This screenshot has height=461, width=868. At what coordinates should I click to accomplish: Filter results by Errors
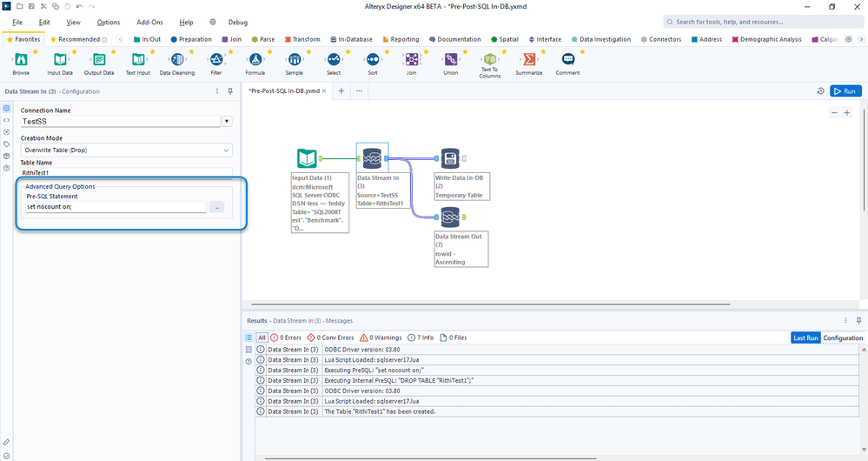[286, 337]
